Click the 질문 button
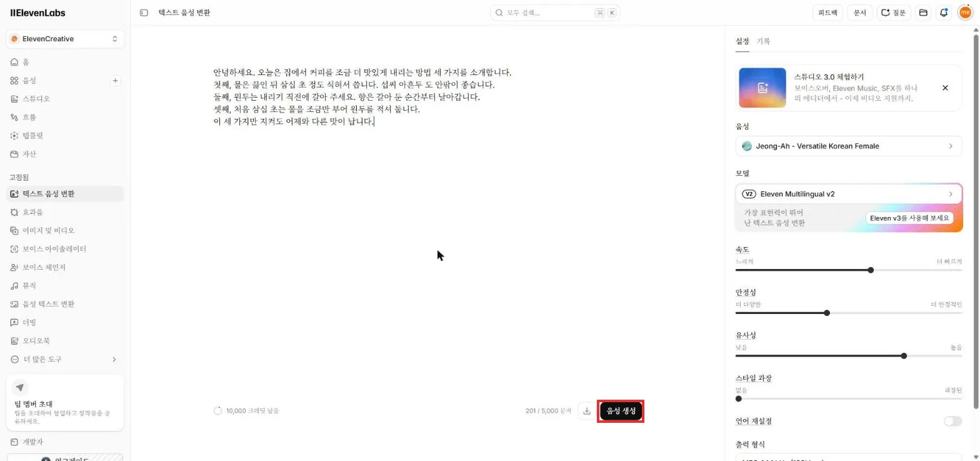 point(894,13)
